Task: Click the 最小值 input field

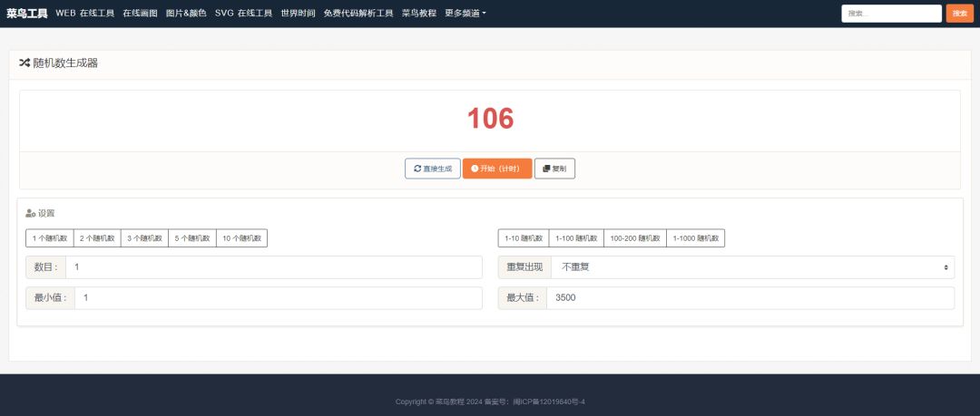Action: [279, 298]
